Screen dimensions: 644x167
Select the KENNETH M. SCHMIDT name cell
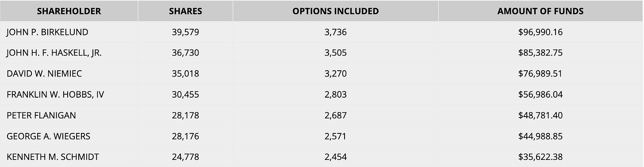coord(69,157)
